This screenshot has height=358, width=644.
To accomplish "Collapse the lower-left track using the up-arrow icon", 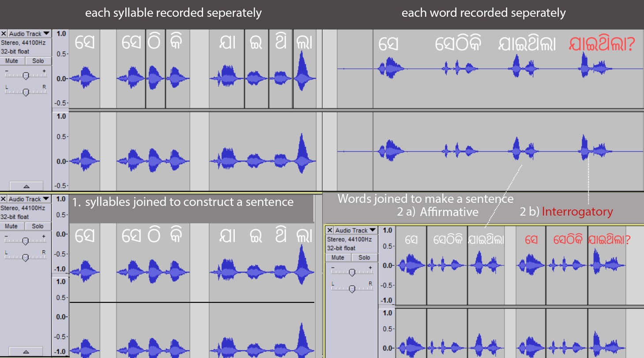I will 26,351.
